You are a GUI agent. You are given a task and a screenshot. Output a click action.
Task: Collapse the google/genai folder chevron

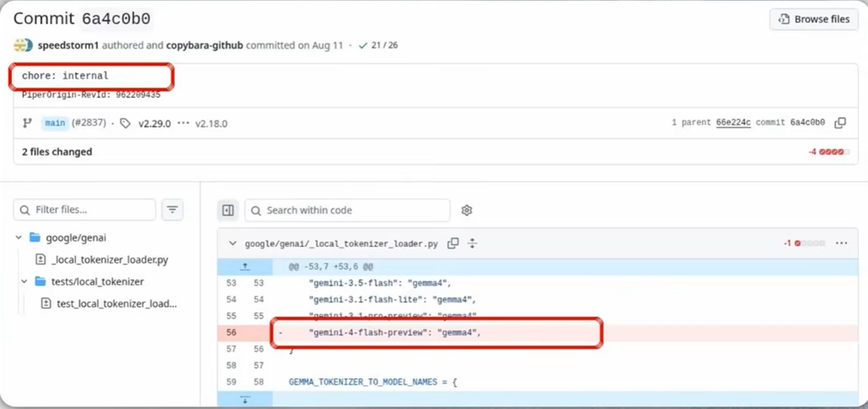[x=19, y=238]
